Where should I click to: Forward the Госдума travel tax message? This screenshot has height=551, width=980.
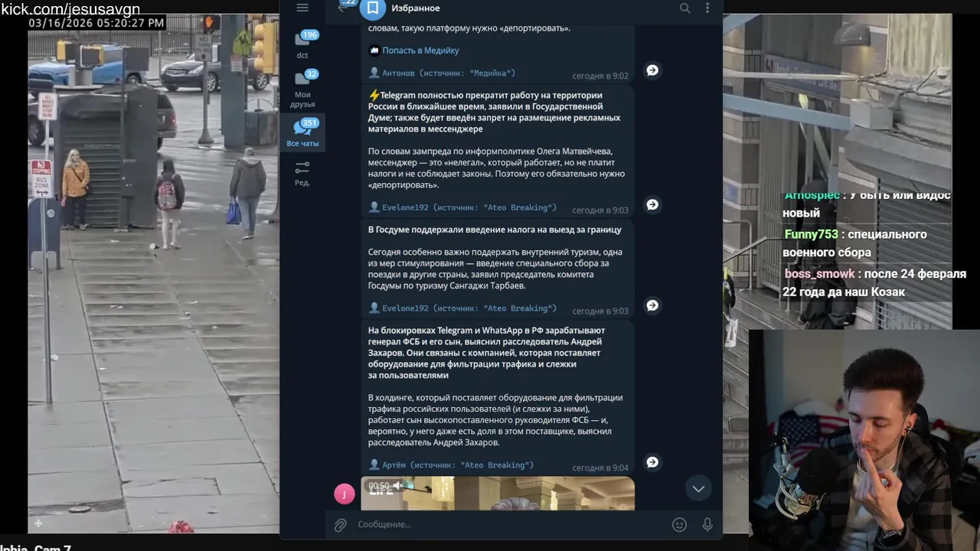pos(652,305)
